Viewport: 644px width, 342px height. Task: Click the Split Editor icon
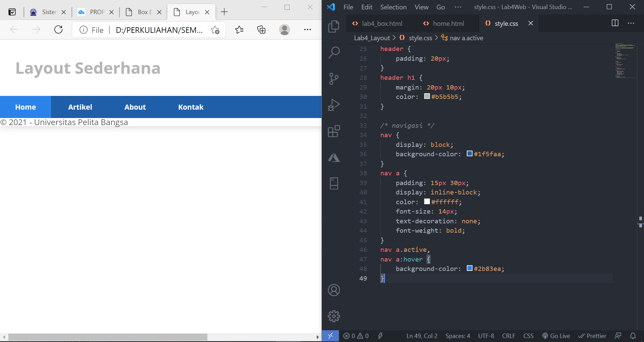tap(615, 23)
